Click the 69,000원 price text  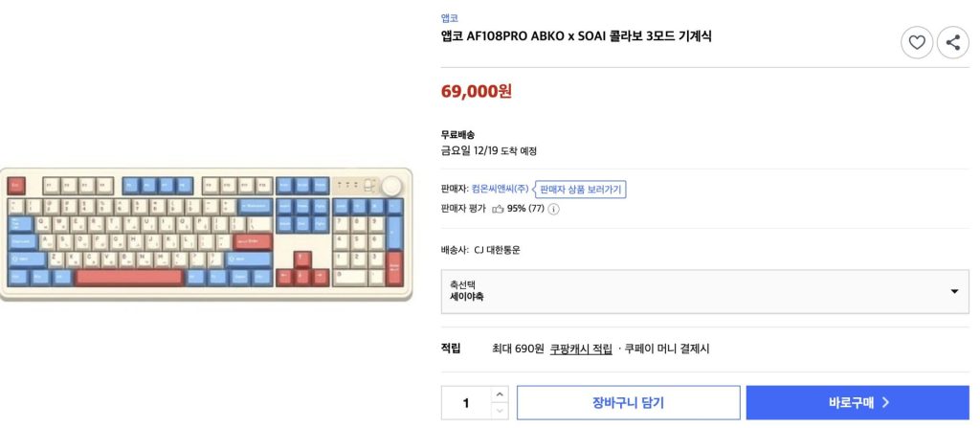pyautogui.click(x=477, y=91)
